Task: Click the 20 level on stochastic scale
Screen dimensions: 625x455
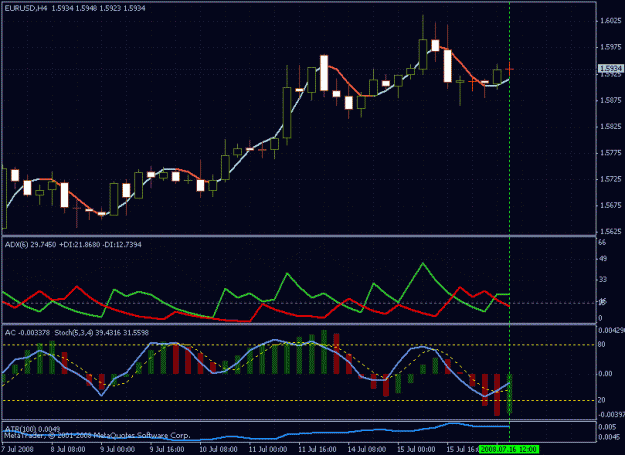Action: 602,400
